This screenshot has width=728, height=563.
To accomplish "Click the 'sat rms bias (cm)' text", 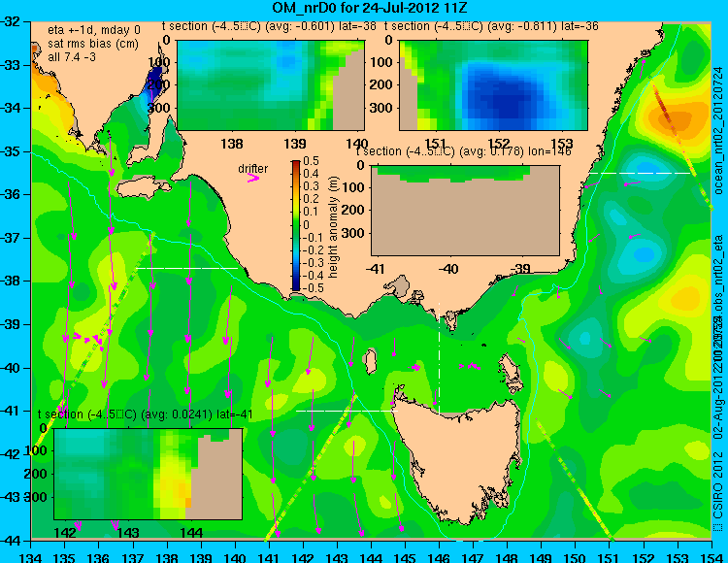I will (93, 44).
